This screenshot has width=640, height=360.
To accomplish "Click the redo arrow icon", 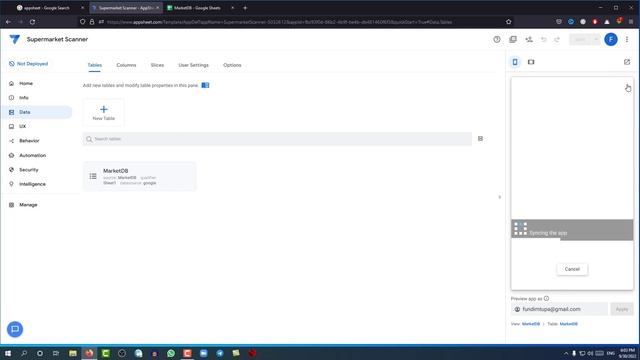I will pyautogui.click(x=557, y=39).
